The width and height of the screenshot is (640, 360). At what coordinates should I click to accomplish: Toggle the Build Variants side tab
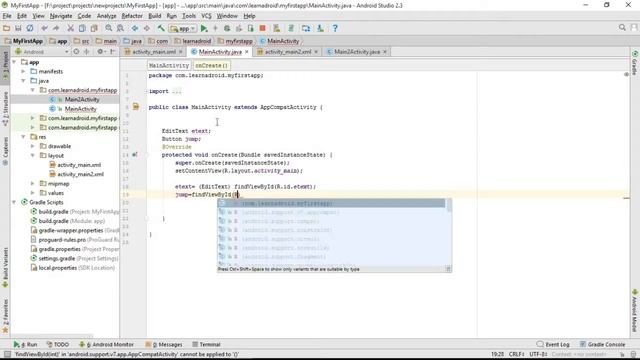pos(5,267)
